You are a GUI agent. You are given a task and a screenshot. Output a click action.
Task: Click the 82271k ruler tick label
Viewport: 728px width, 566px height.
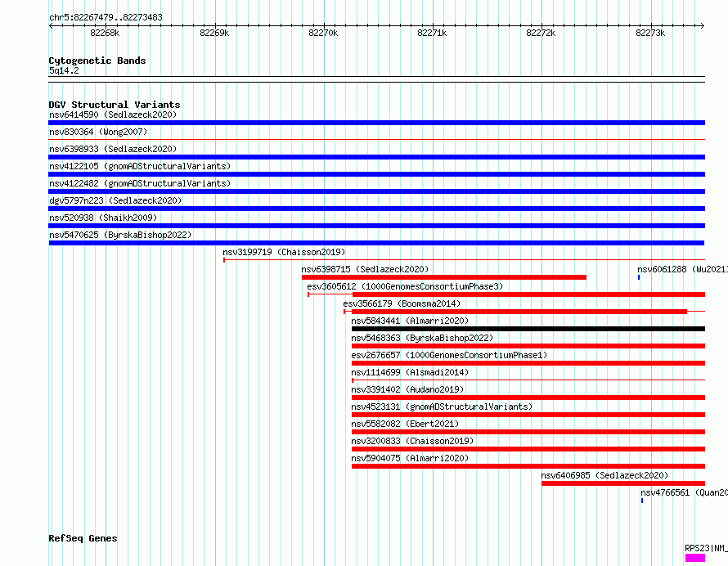432,33
